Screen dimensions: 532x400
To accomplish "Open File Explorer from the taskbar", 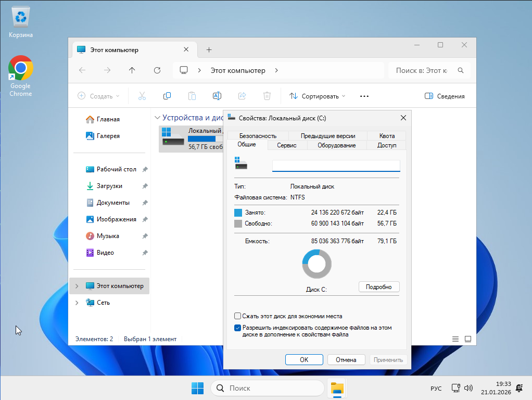I will [x=337, y=388].
